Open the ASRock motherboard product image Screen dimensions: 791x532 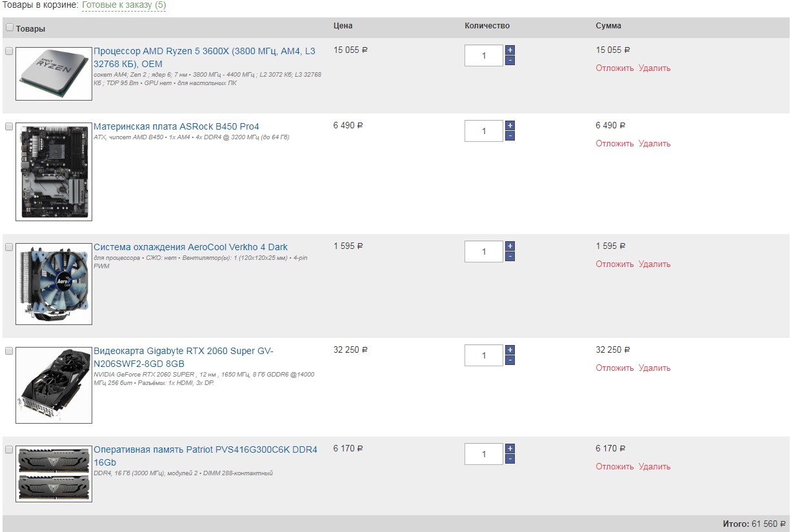tap(54, 172)
